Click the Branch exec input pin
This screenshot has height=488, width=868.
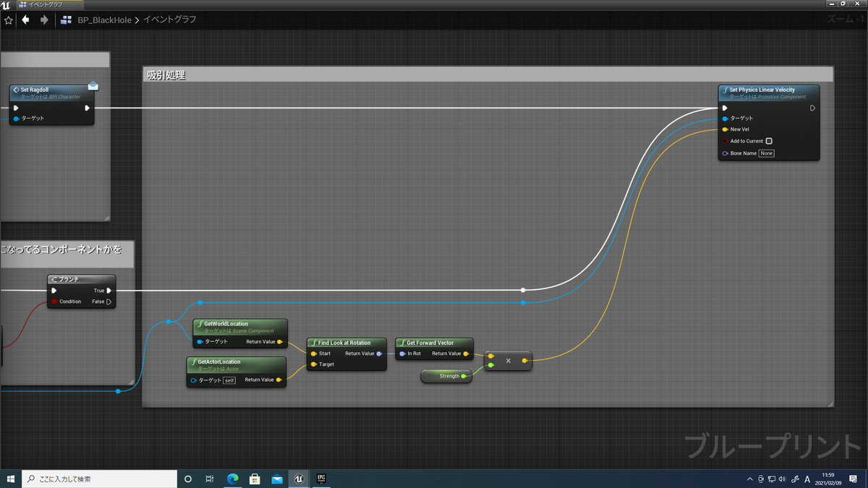point(54,291)
